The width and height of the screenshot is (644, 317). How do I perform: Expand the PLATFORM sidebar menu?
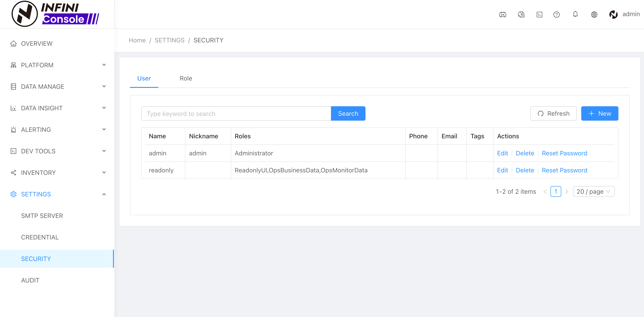coord(57,65)
